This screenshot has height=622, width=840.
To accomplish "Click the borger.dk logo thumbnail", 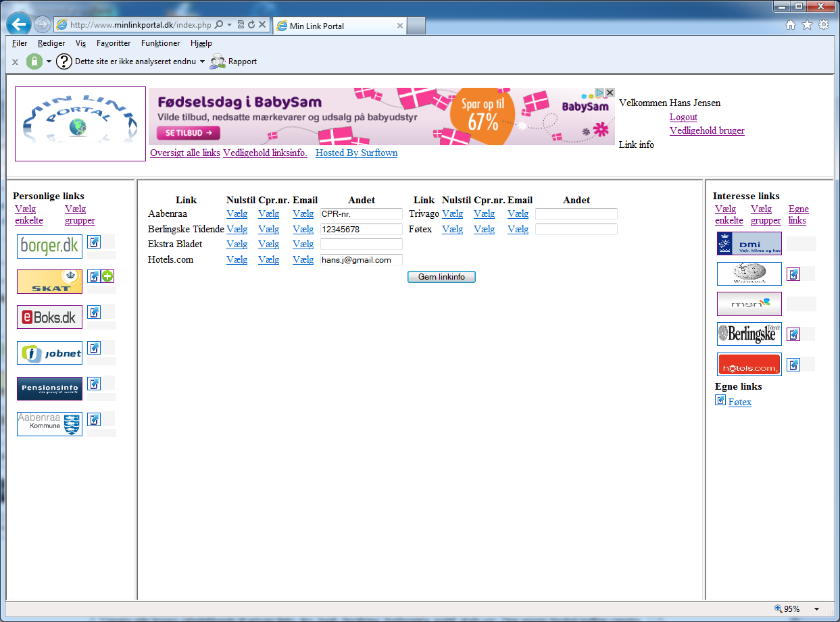I will 49,247.
